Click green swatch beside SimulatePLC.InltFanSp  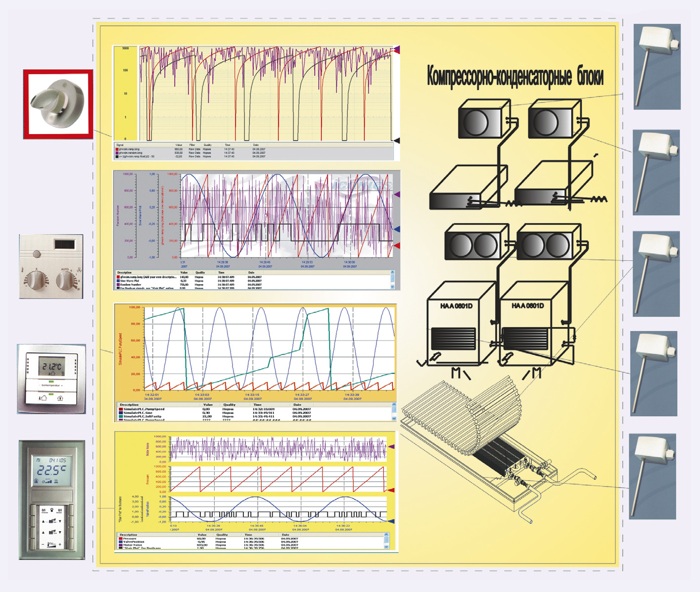click(x=121, y=416)
